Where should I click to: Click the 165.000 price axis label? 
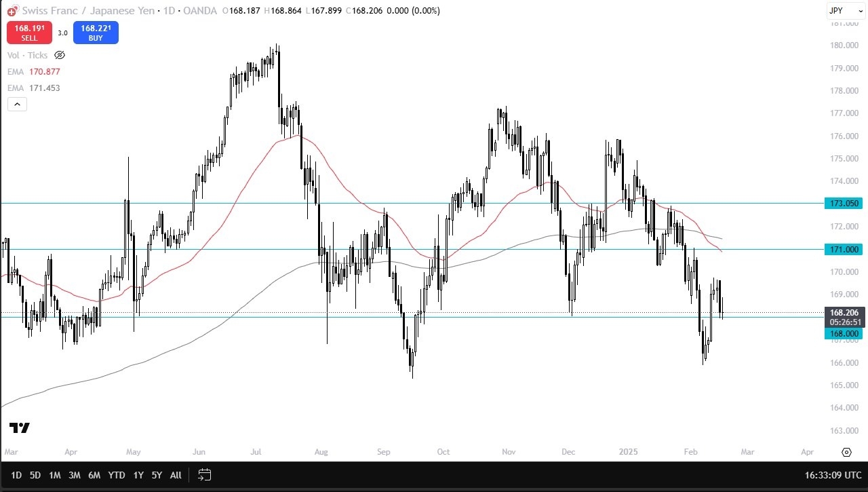843,385
